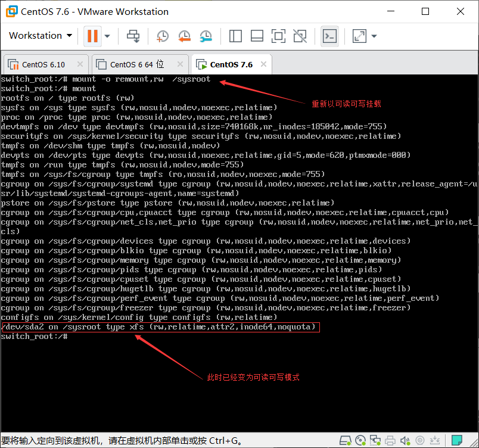Image resolution: width=479 pixels, height=448 pixels.
Task: Click the hard disk status icon
Action: point(345,440)
